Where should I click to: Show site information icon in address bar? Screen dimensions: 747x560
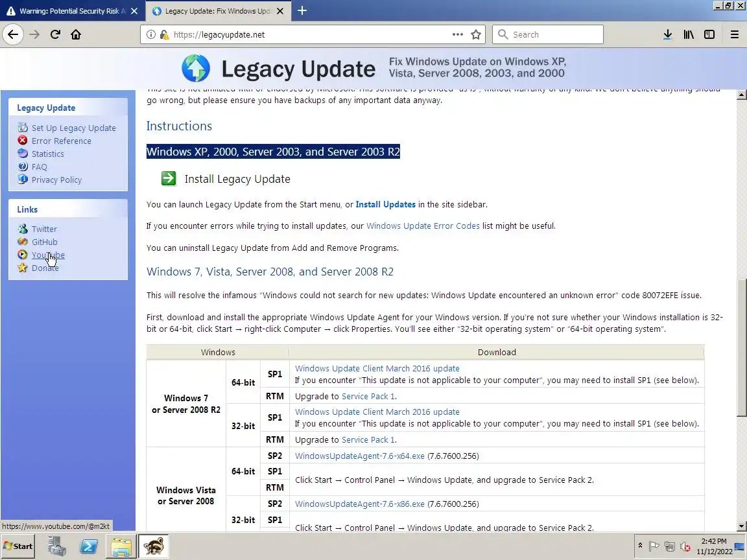pyautogui.click(x=150, y=34)
